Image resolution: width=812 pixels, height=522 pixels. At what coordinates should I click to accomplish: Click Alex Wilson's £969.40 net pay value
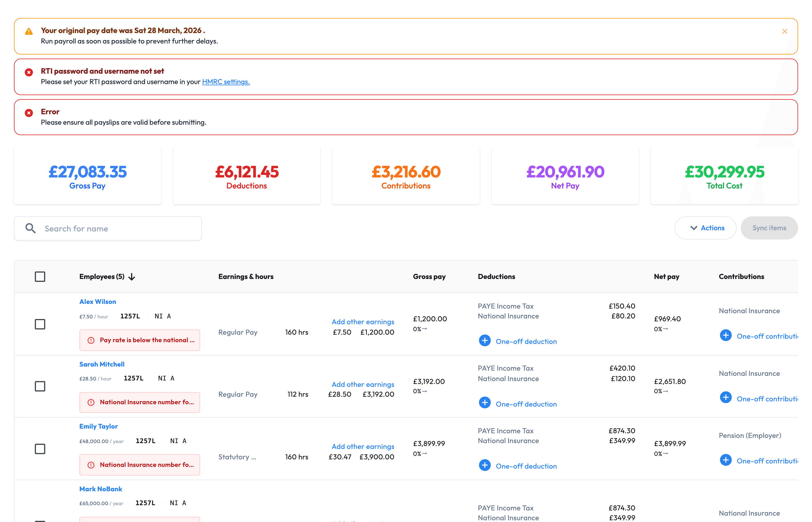tap(667, 319)
